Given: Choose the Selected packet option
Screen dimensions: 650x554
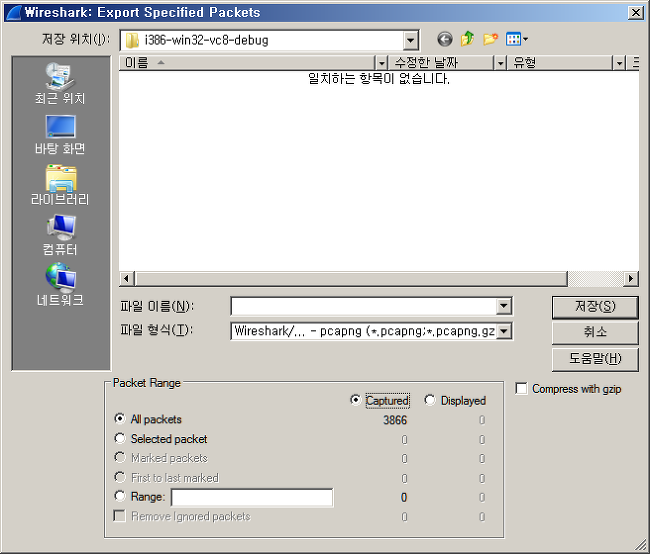Looking at the screenshot, I should 119,438.
